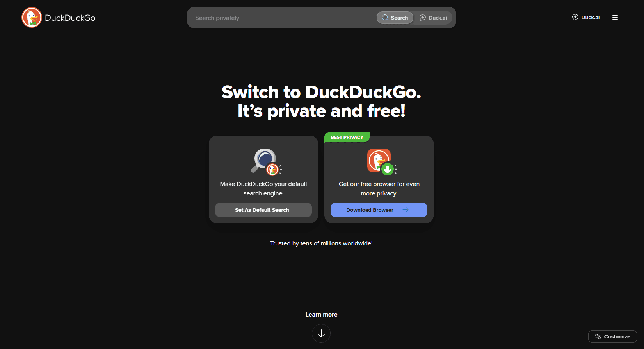The width and height of the screenshot is (644, 349).
Task: Click the browser download duck illustration
Action: pos(382,161)
